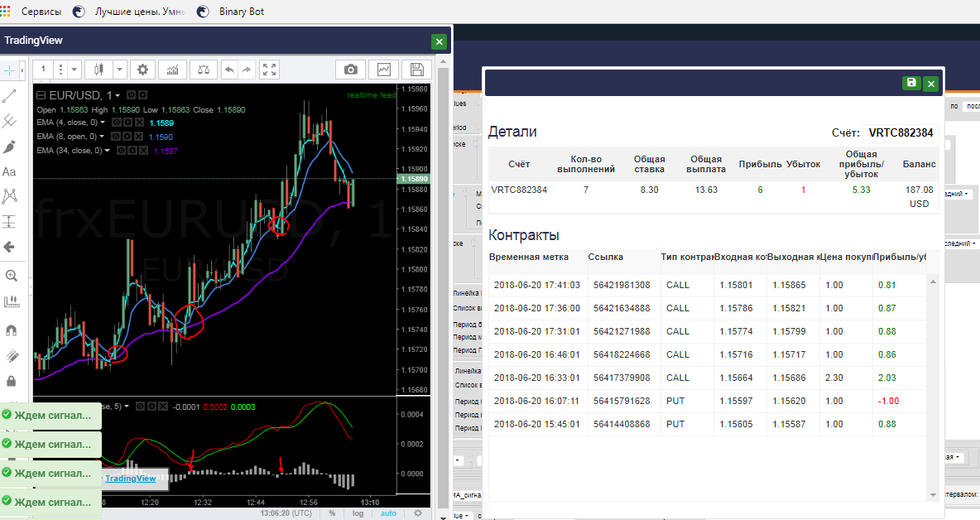The width and height of the screenshot is (980, 520).
Task: Select the text annotation tool
Action: point(9,172)
